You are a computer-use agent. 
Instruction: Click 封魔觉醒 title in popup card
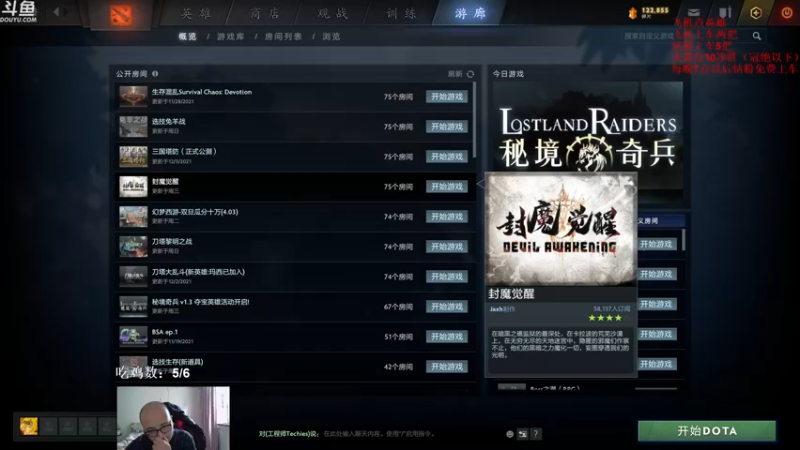pyautogui.click(x=511, y=294)
